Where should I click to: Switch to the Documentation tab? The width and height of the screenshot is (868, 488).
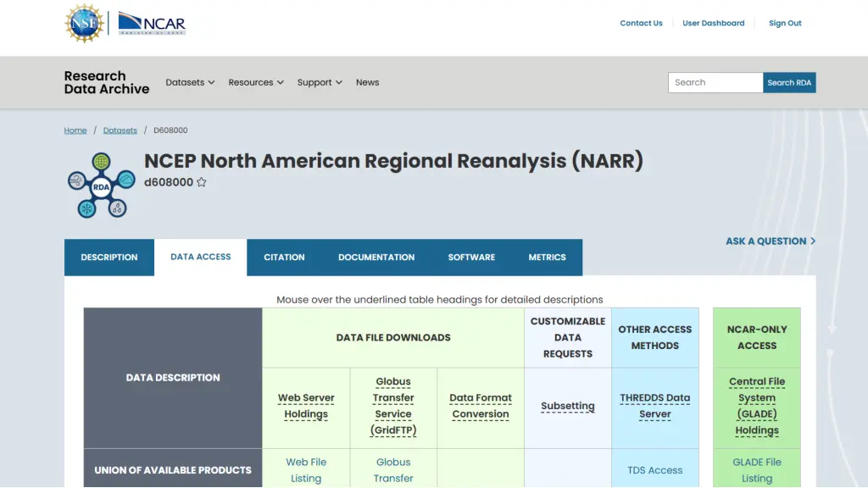point(376,258)
